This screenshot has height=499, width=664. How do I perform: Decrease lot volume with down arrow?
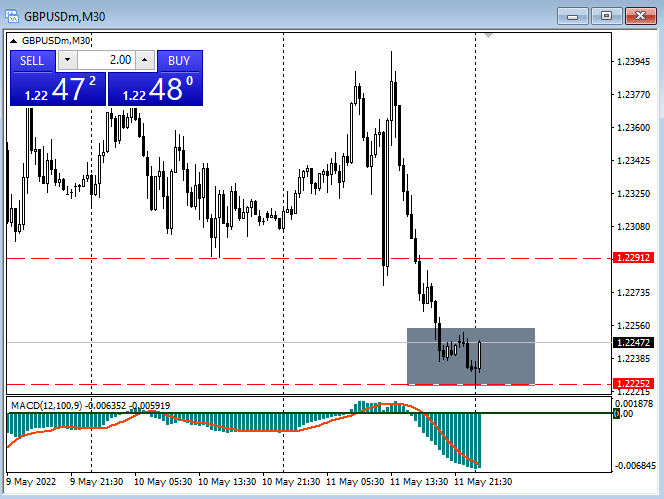[x=67, y=60]
